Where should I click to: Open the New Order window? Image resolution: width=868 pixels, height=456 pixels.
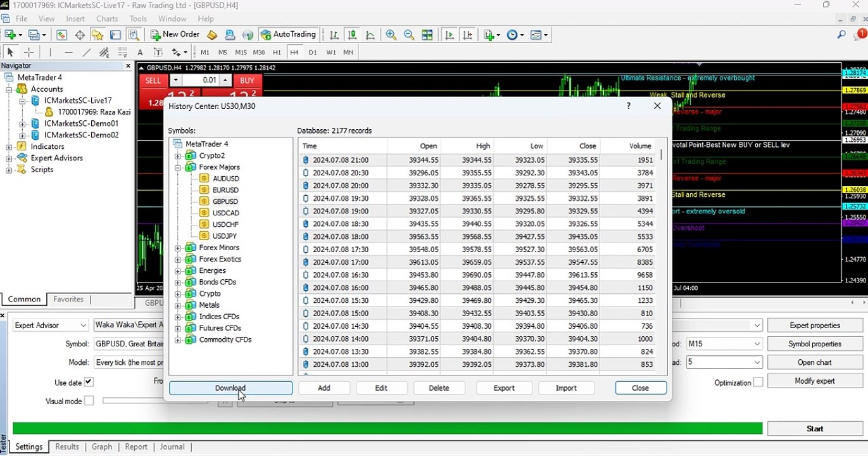coord(175,35)
